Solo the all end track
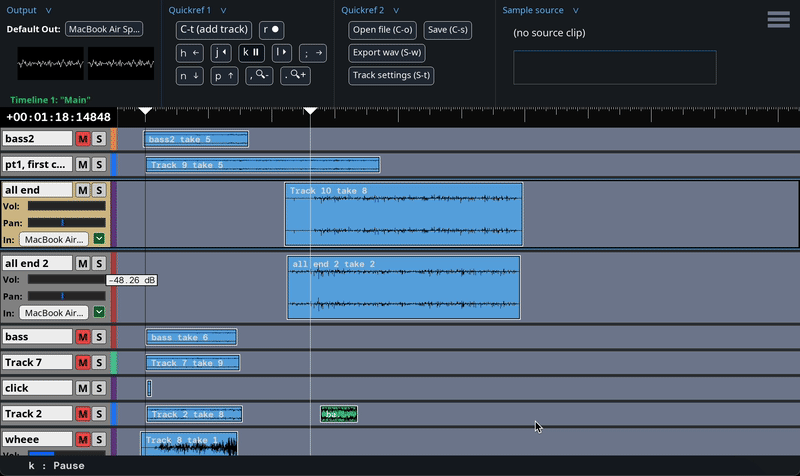Viewport: 800px width, 476px height. [x=99, y=190]
